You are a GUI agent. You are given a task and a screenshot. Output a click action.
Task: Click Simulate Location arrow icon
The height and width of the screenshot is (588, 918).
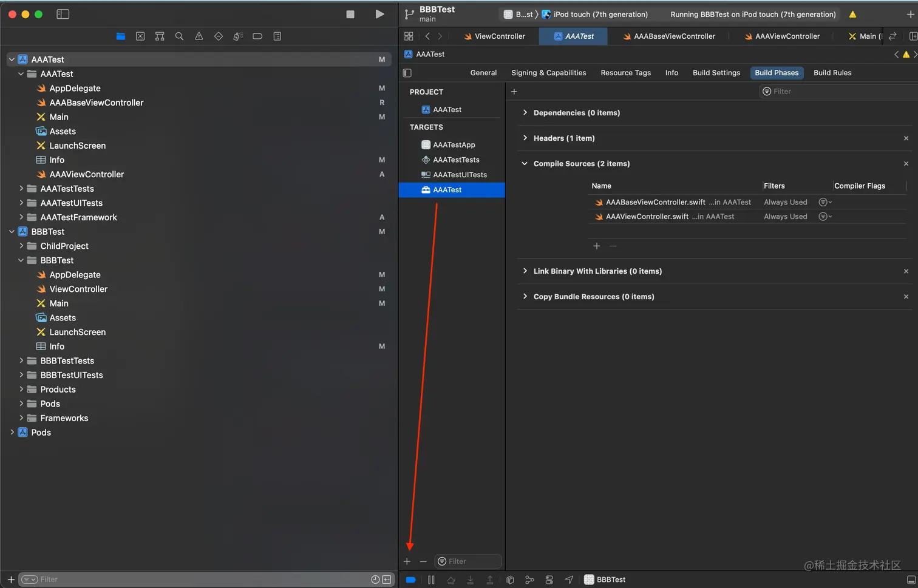(x=569, y=580)
